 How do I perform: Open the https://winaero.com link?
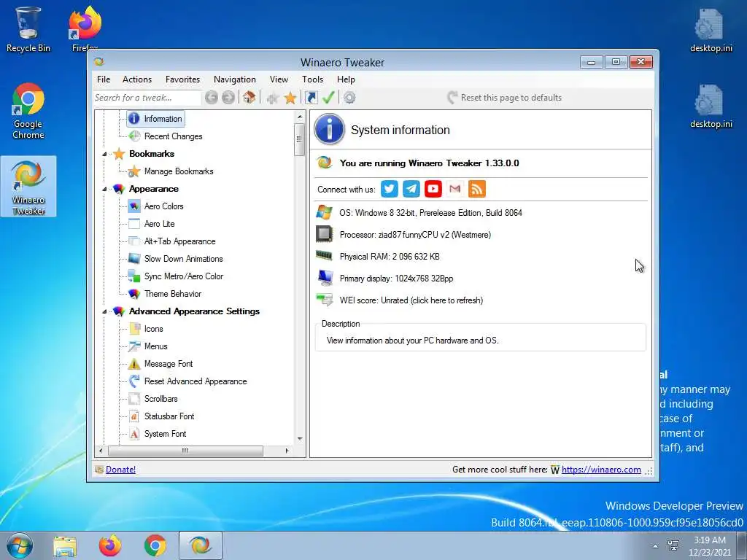point(601,470)
